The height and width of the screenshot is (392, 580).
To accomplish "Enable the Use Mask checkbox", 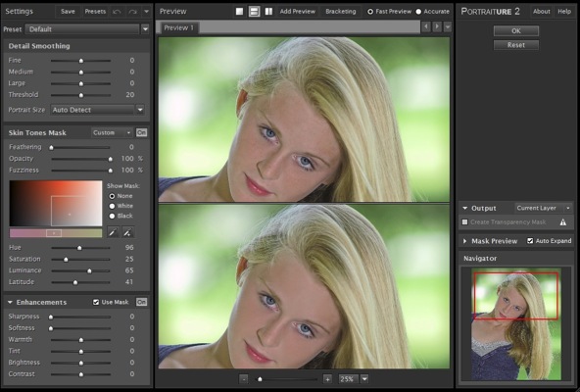I will tap(96, 302).
